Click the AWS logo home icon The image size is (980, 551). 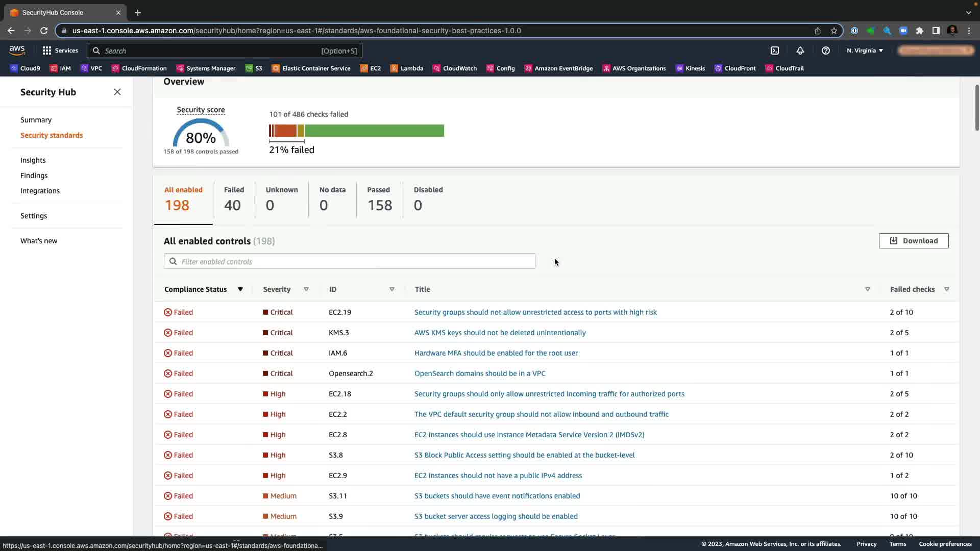click(x=17, y=50)
